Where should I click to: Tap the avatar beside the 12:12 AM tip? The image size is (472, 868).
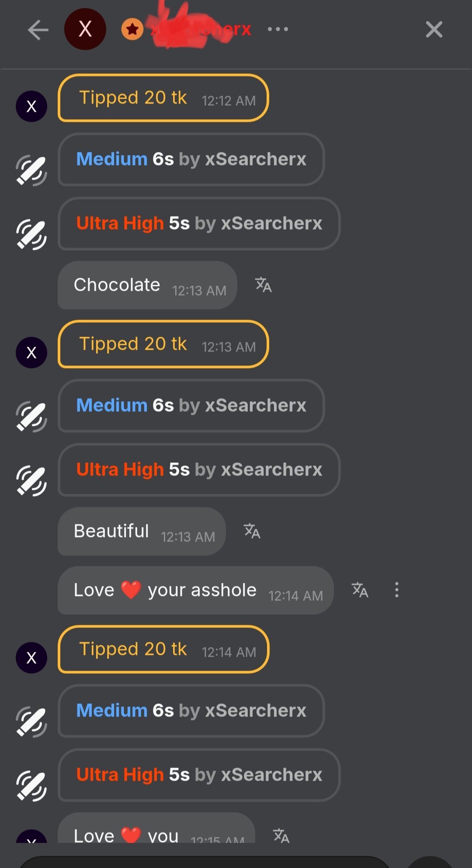31,106
